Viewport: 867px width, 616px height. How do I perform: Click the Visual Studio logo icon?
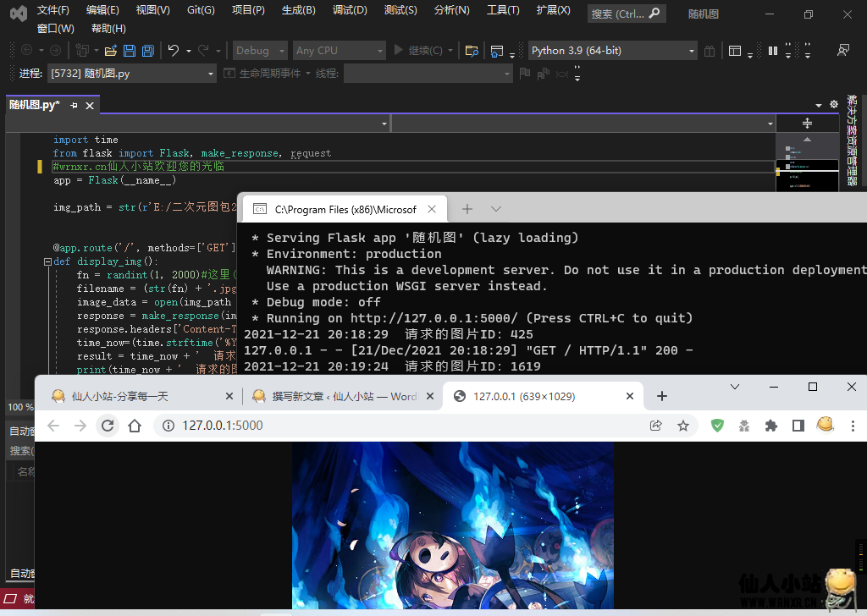tap(19, 14)
